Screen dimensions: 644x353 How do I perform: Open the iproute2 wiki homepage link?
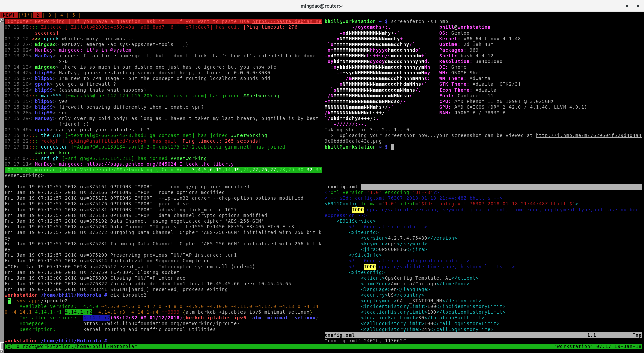162,323
